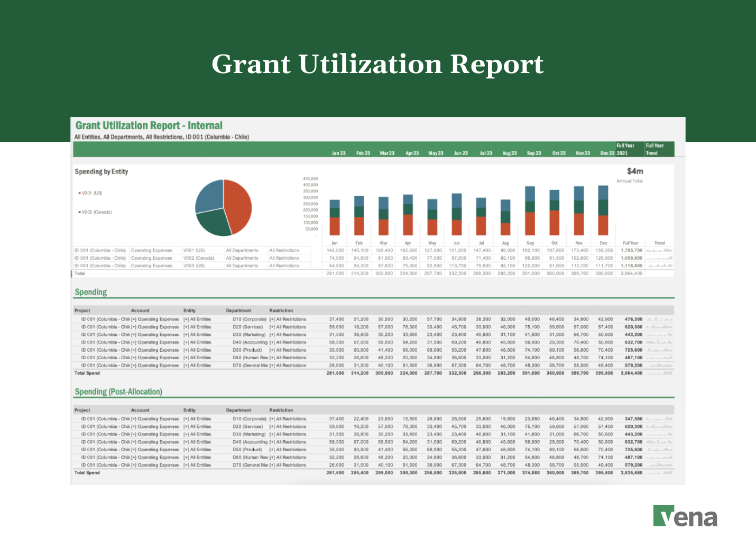
Task: Click the Total Spend trend sparkline
Action: coord(658,372)
